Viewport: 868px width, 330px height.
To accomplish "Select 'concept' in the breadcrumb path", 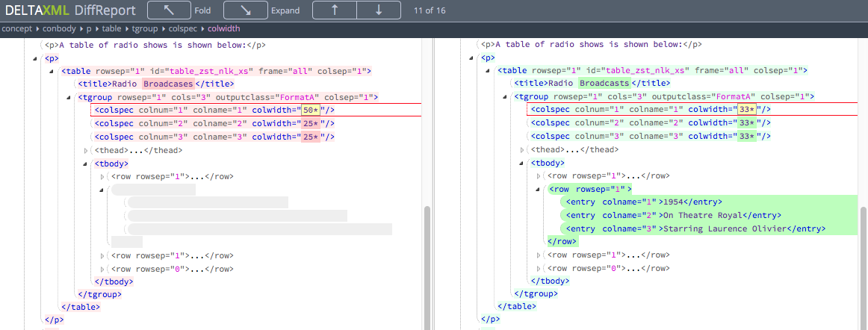I will pyautogui.click(x=16, y=28).
